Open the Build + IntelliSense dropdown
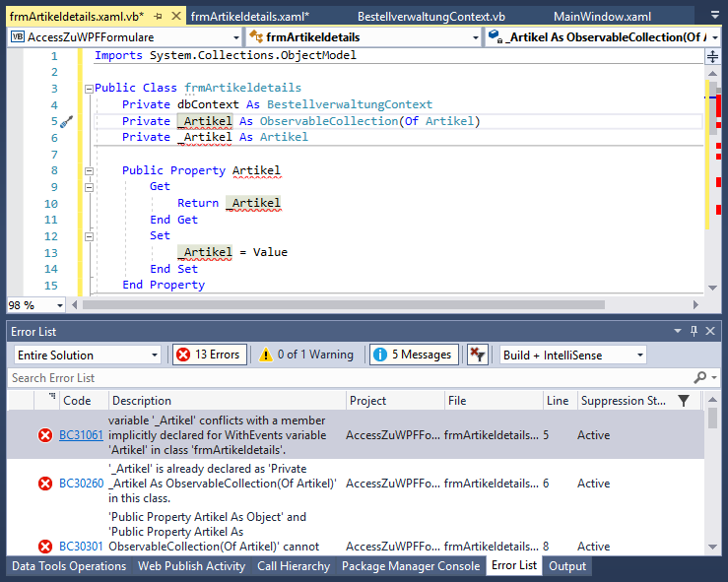 [572, 355]
